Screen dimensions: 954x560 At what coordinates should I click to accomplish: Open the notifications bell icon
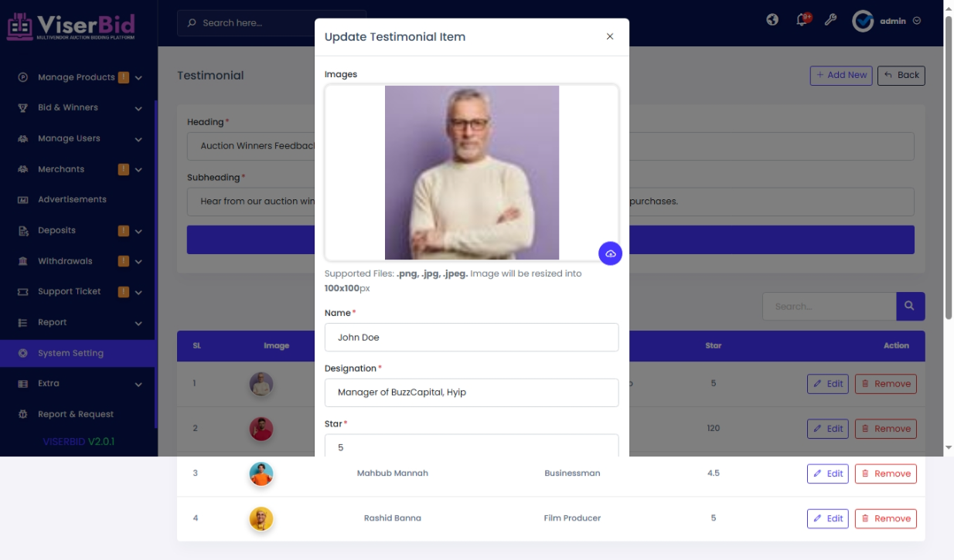[802, 20]
